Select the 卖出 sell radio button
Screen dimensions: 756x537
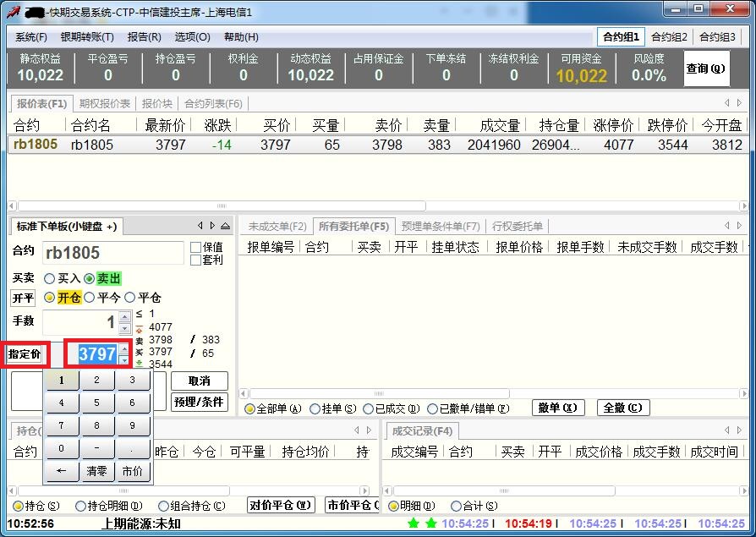click(x=89, y=278)
